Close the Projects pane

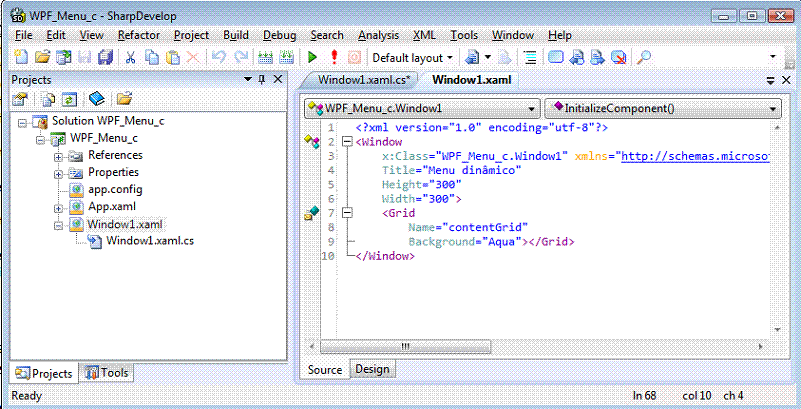pyautogui.click(x=277, y=79)
